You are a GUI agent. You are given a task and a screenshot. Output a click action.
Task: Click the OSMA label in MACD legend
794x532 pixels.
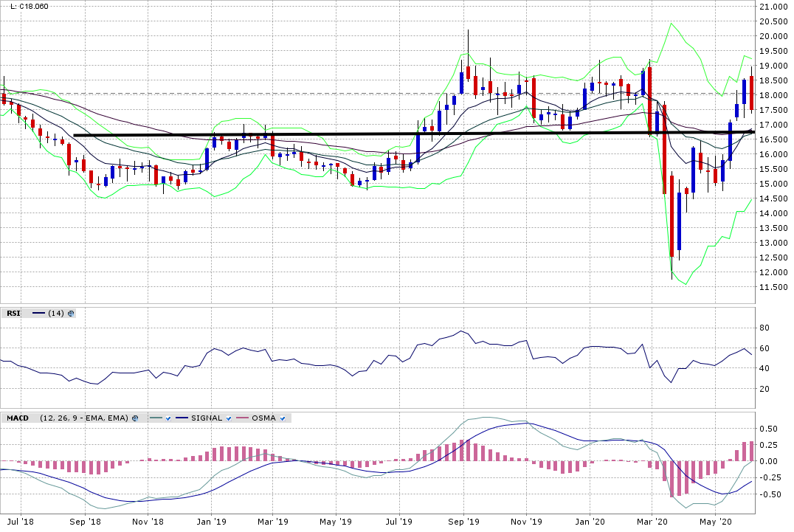pyautogui.click(x=263, y=418)
